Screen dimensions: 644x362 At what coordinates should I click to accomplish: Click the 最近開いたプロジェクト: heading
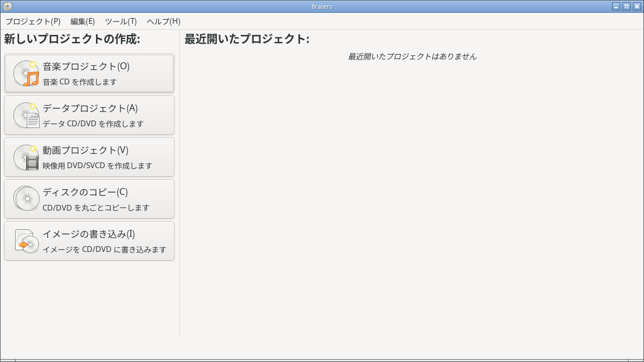(x=247, y=39)
